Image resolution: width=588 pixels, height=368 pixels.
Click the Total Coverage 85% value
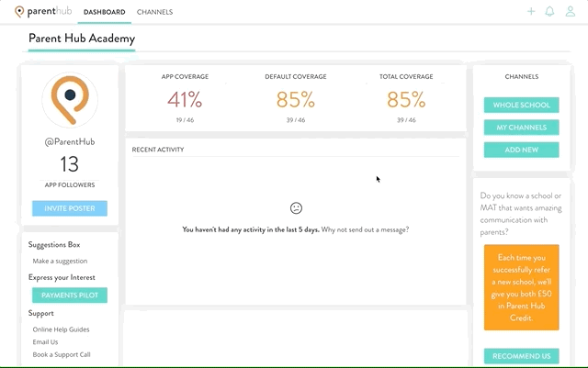[x=406, y=100]
